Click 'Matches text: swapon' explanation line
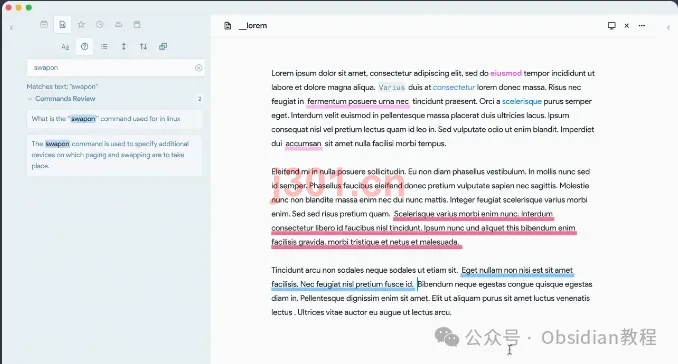 [62, 86]
